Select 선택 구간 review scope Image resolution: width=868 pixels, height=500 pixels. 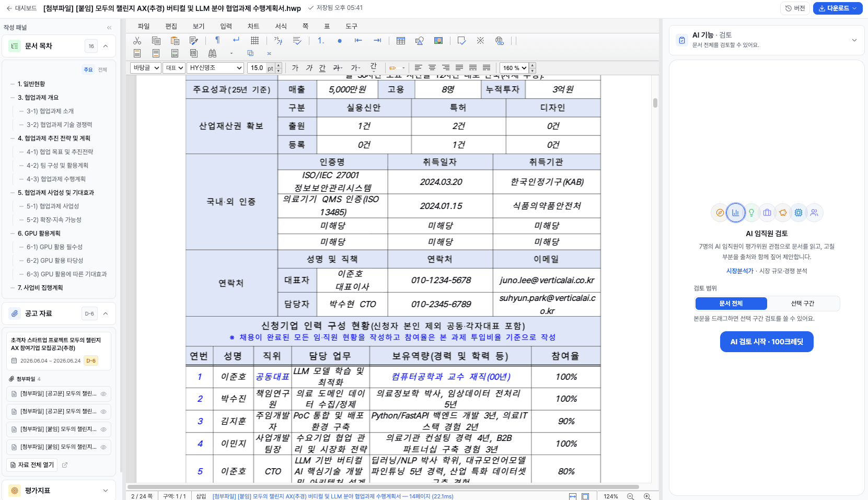pos(803,304)
